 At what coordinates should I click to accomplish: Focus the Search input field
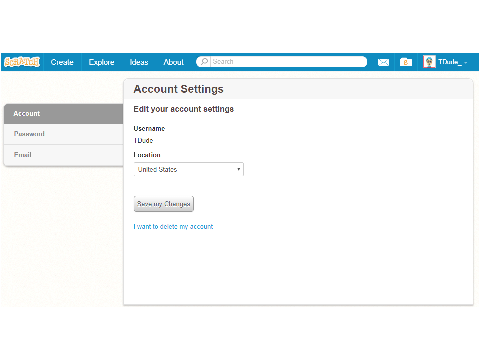pyautogui.click(x=288, y=62)
